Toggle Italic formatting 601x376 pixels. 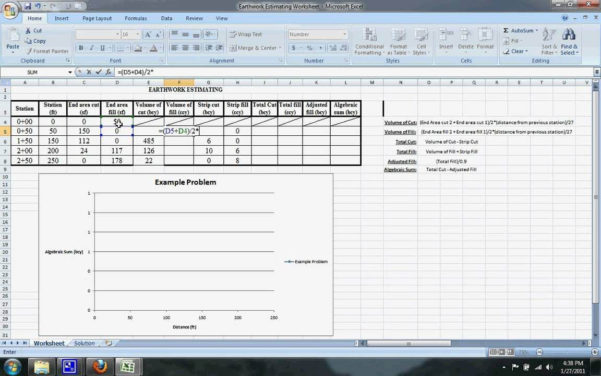(92, 48)
